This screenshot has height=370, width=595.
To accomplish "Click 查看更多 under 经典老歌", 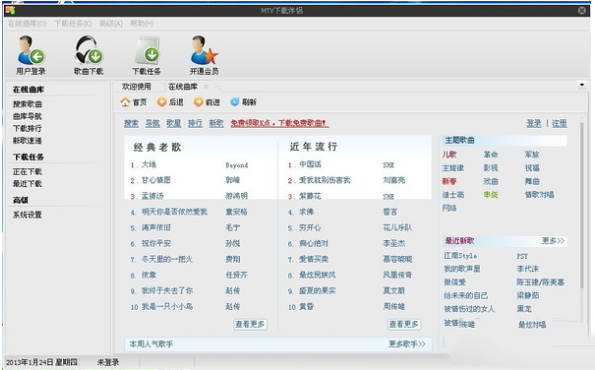I will (250, 324).
